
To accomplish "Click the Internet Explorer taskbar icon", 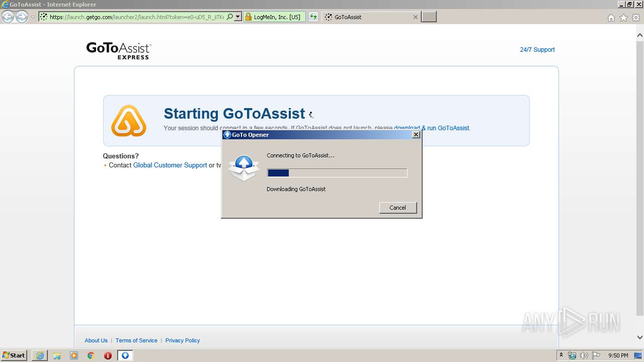I will (x=40, y=355).
